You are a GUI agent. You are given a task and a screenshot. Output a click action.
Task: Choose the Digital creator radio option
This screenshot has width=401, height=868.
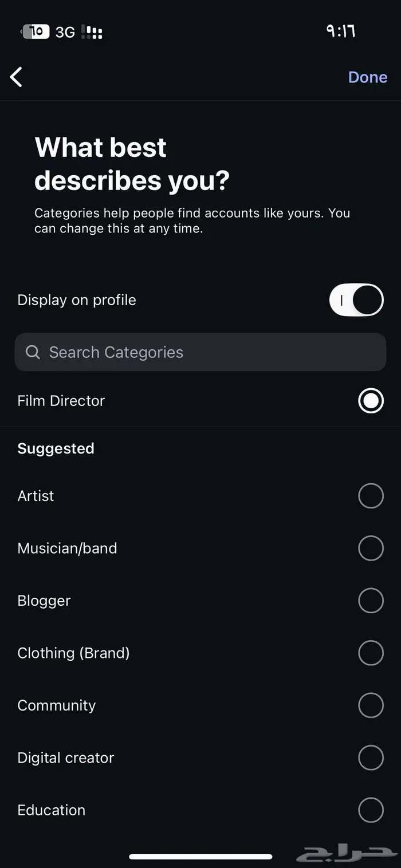click(371, 757)
